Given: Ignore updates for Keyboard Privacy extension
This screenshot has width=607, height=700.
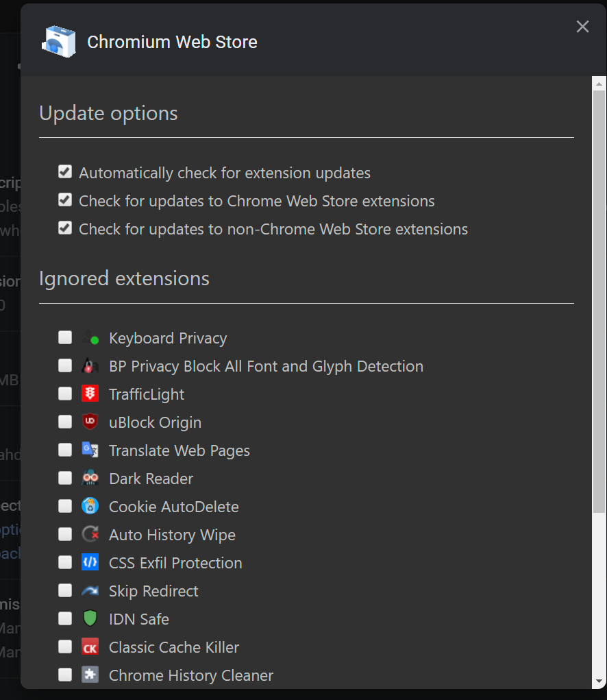Looking at the screenshot, I should (x=65, y=337).
